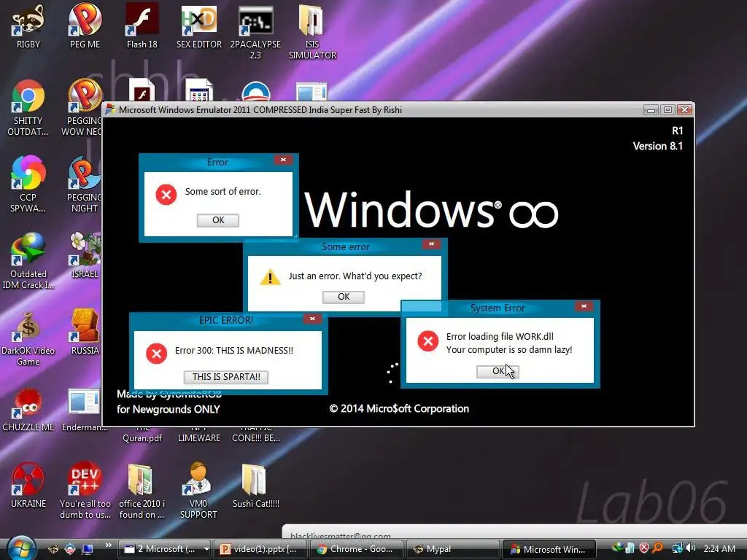This screenshot has height=560, width=747.
Task: Open the VM0 SUPPORT shortcut
Action: (x=198, y=491)
